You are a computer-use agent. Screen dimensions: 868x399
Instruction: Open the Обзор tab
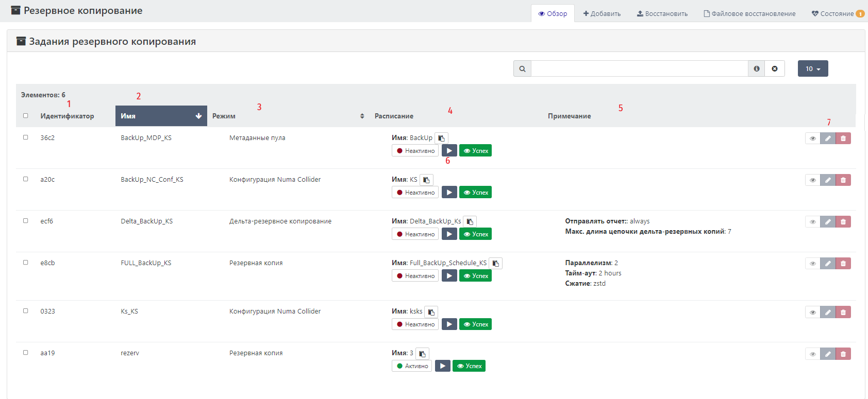tap(553, 13)
